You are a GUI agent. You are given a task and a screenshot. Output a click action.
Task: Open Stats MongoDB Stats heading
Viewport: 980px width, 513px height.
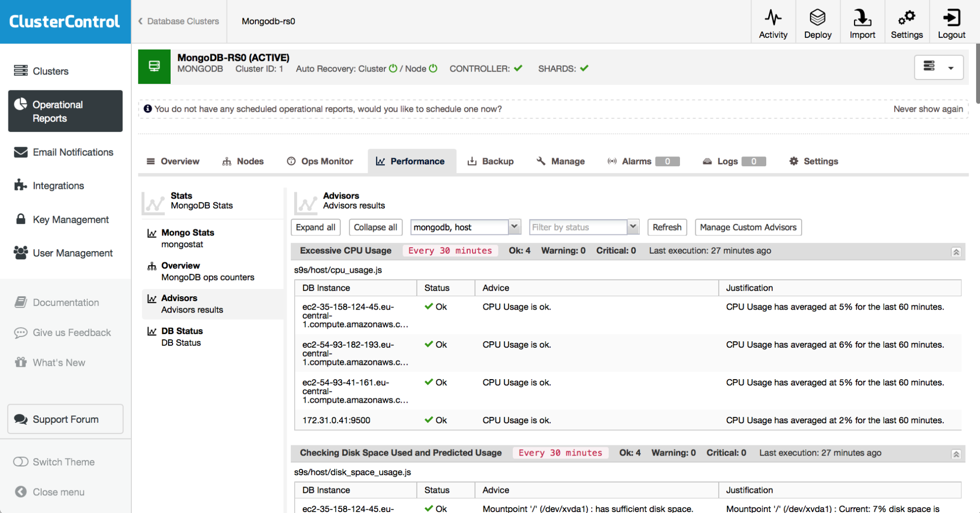(x=201, y=201)
